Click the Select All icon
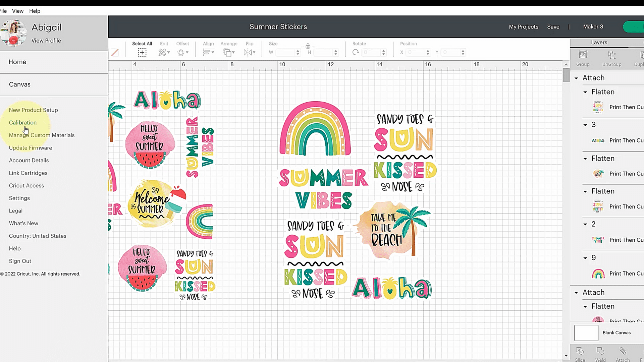This screenshot has height=362, width=644. [x=142, y=52]
